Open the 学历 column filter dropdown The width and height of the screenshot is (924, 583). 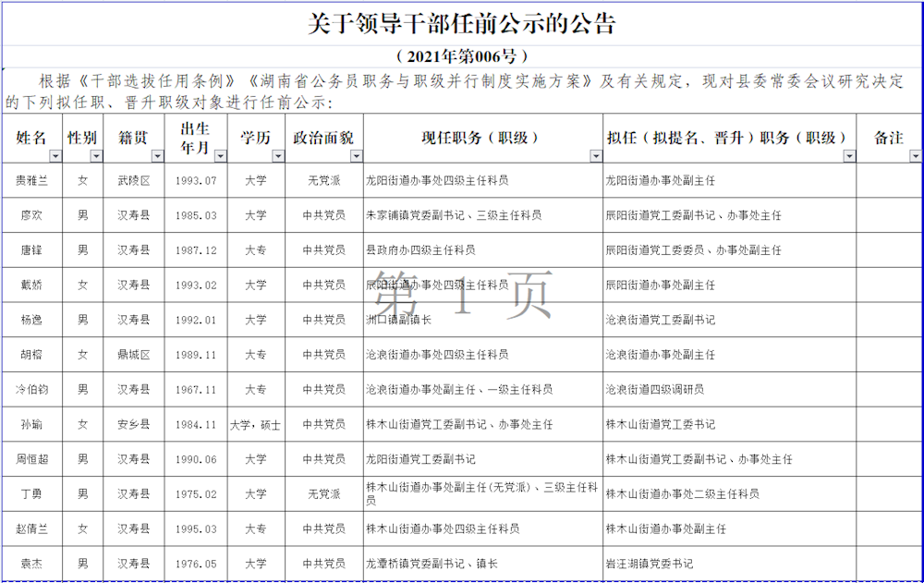[x=278, y=156]
